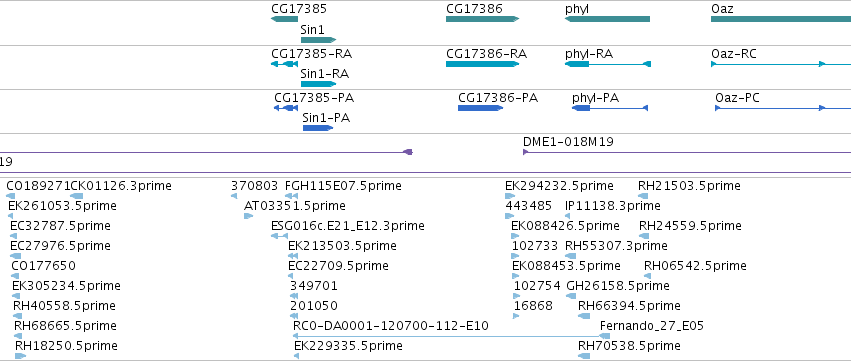Open the Oaz-RC transcript label
Viewport: 851px width, 361px height.
pyautogui.click(x=734, y=54)
